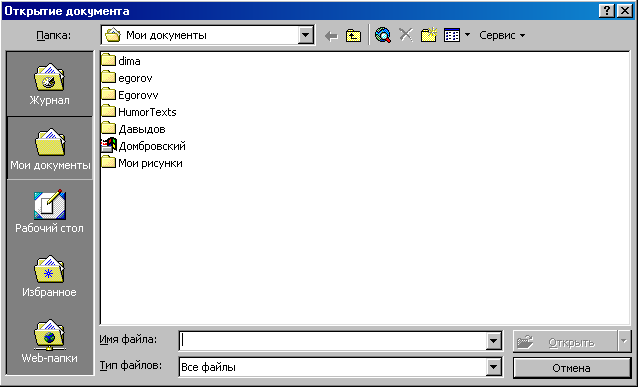
Task: Go back with the left arrow icon
Action: pyautogui.click(x=331, y=36)
